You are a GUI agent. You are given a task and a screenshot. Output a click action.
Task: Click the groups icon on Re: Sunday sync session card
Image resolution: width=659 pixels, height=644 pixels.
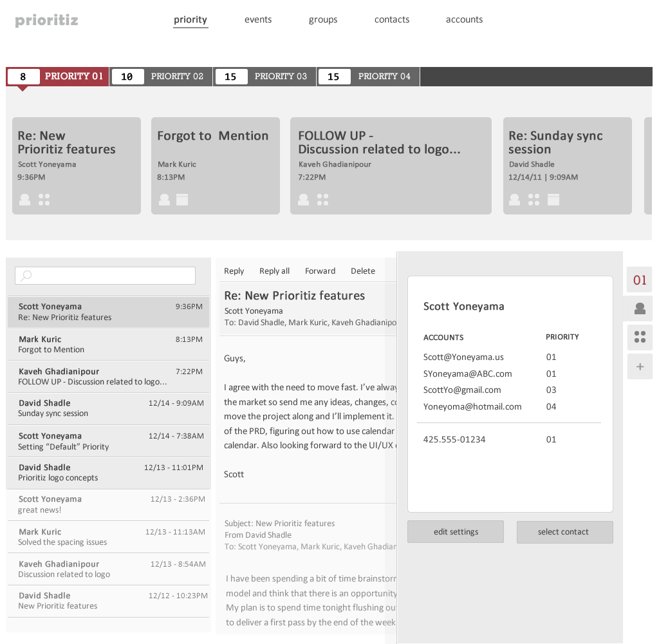click(534, 200)
